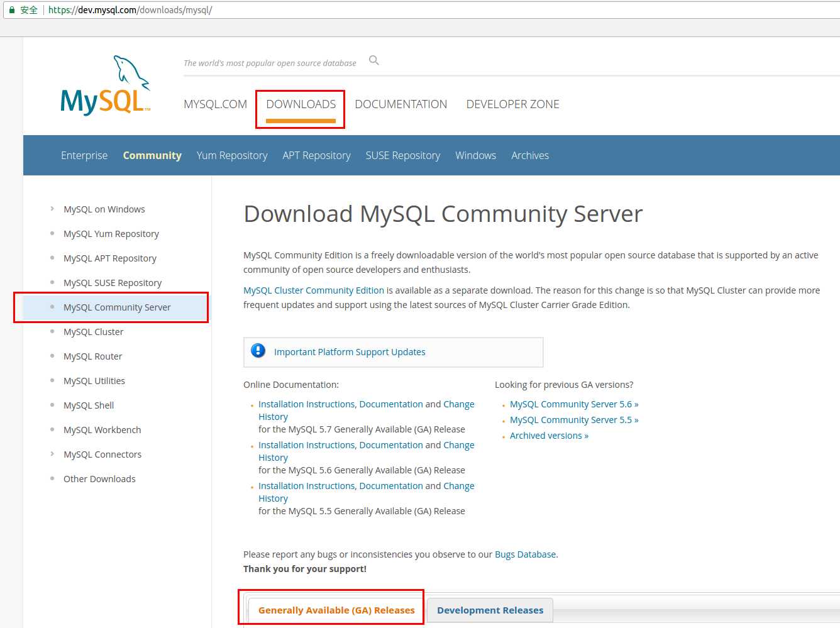
Task: Open Installation Instructions link for MySQL 5.6
Action: coord(307,445)
